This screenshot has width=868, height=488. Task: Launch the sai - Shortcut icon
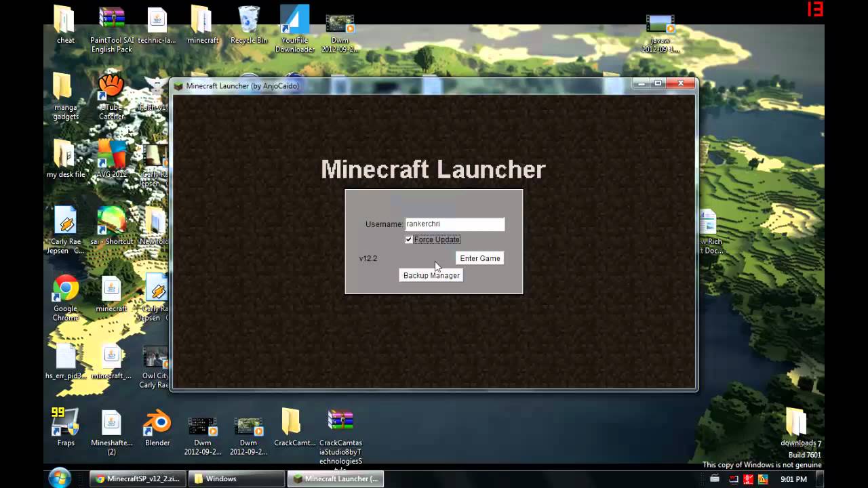tap(111, 226)
